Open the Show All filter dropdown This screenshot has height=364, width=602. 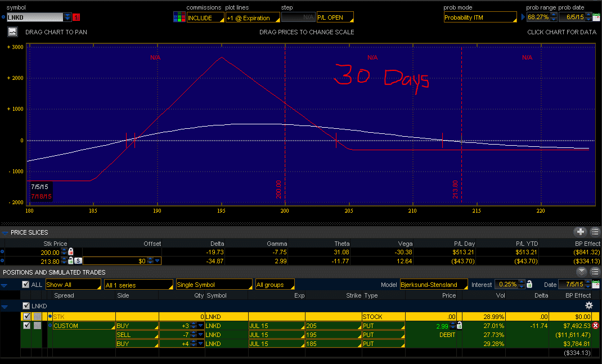pos(73,285)
